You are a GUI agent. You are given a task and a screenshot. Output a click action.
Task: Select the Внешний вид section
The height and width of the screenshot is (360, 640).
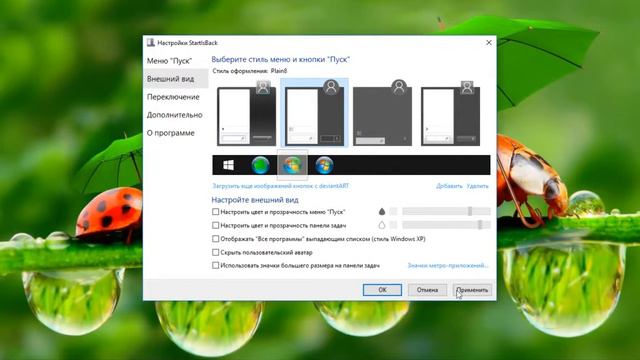coord(176,79)
